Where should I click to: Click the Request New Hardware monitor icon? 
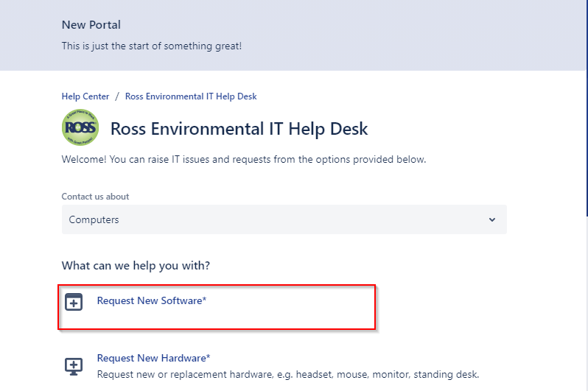[74, 366]
